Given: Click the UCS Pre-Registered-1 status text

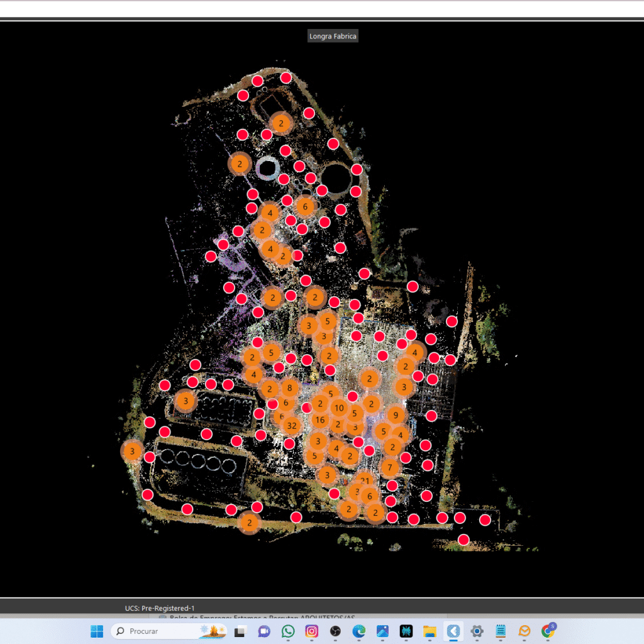Looking at the screenshot, I should pos(160,608).
